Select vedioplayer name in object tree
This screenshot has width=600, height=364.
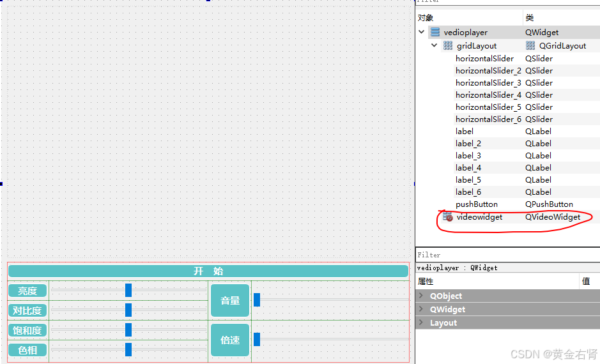coord(466,33)
